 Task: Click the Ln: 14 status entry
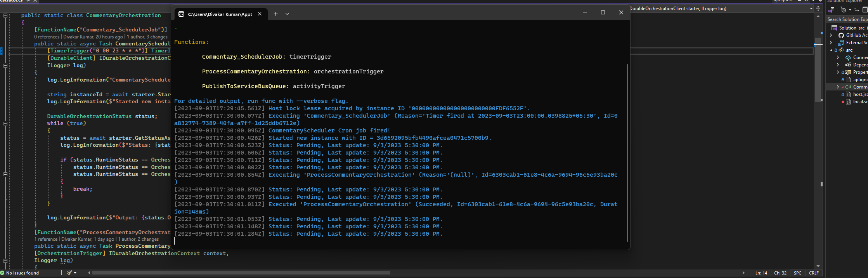(x=761, y=273)
